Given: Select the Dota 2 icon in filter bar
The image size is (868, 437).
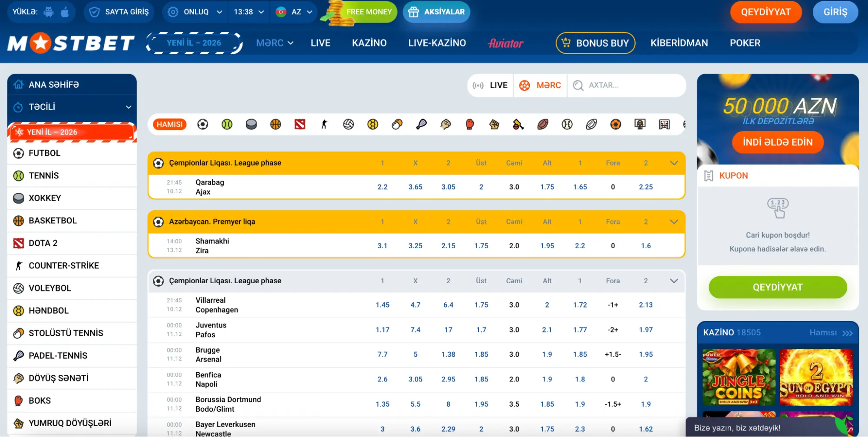Looking at the screenshot, I should point(300,125).
